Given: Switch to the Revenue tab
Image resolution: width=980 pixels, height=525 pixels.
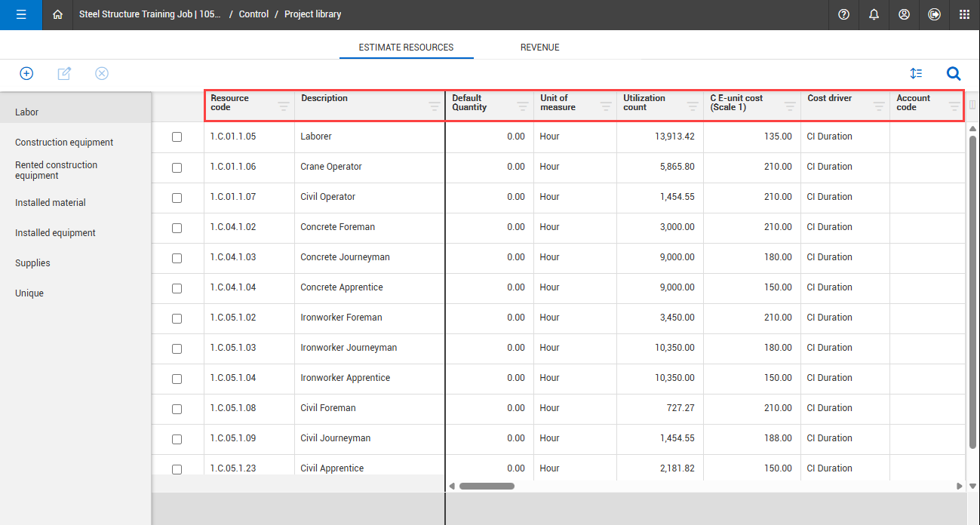Looking at the screenshot, I should click(539, 48).
